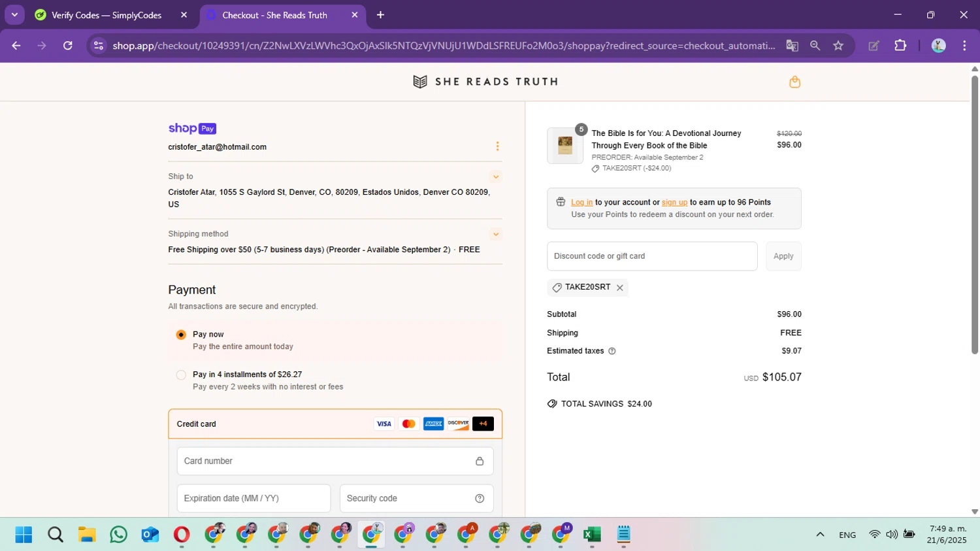Open WhatsApp from the taskbar
This screenshot has height=551, width=980.
[118, 535]
